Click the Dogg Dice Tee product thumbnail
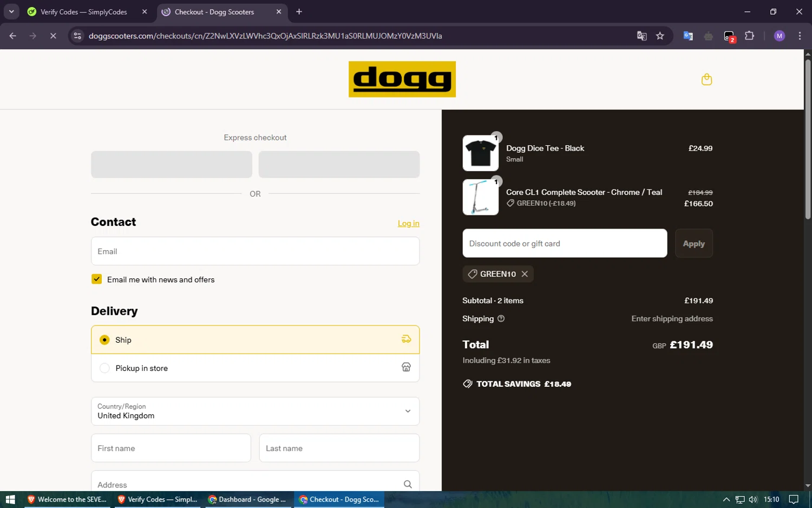The height and width of the screenshot is (508, 812). click(x=481, y=153)
